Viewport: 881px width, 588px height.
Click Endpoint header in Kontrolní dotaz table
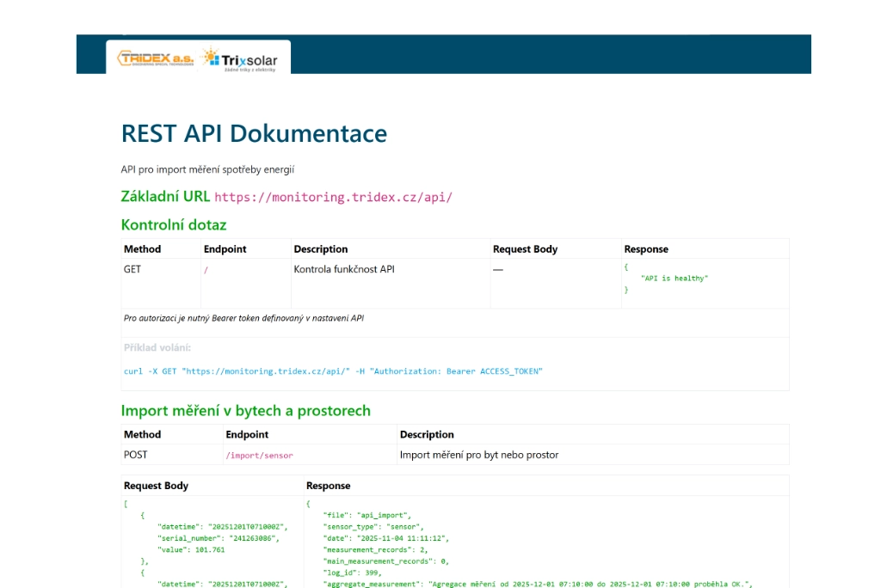(225, 248)
